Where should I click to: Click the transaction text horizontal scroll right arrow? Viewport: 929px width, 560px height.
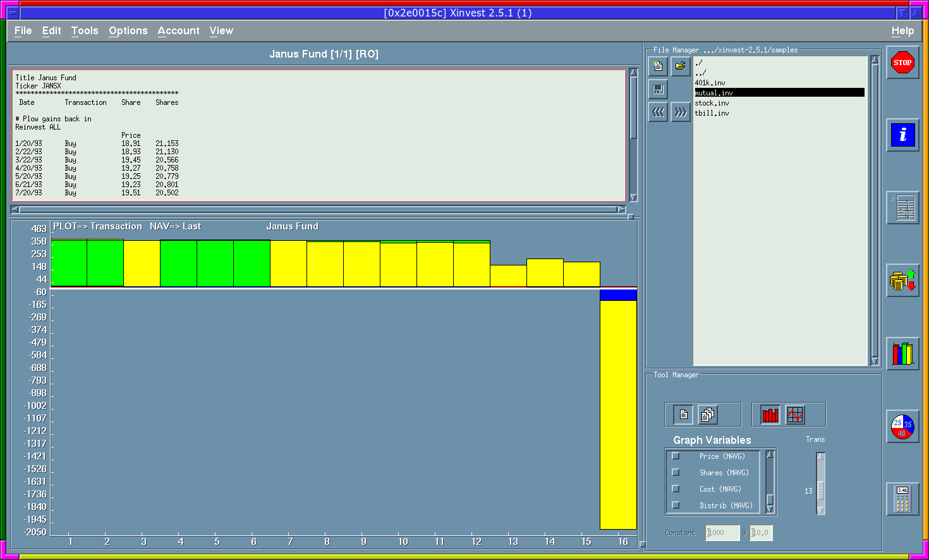click(x=621, y=209)
